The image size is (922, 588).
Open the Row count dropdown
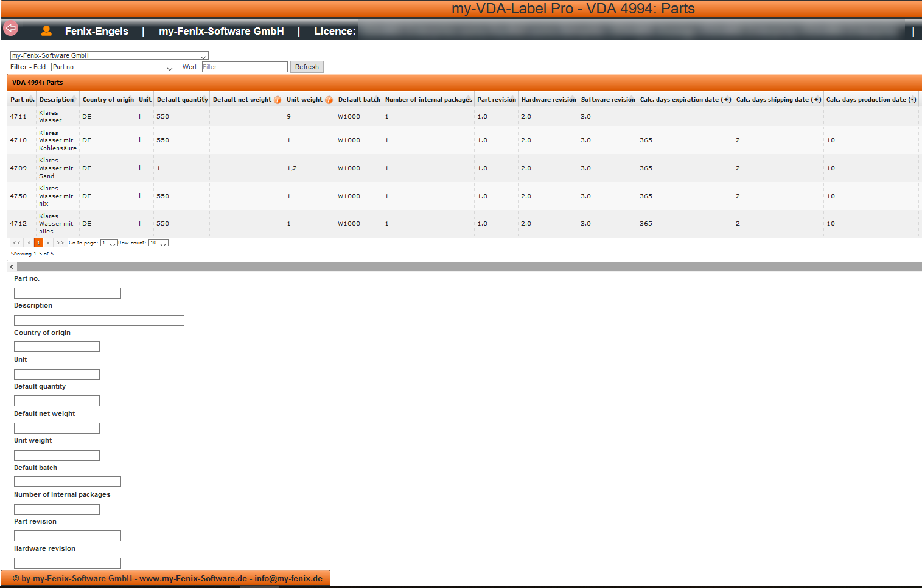(x=158, y=243)
